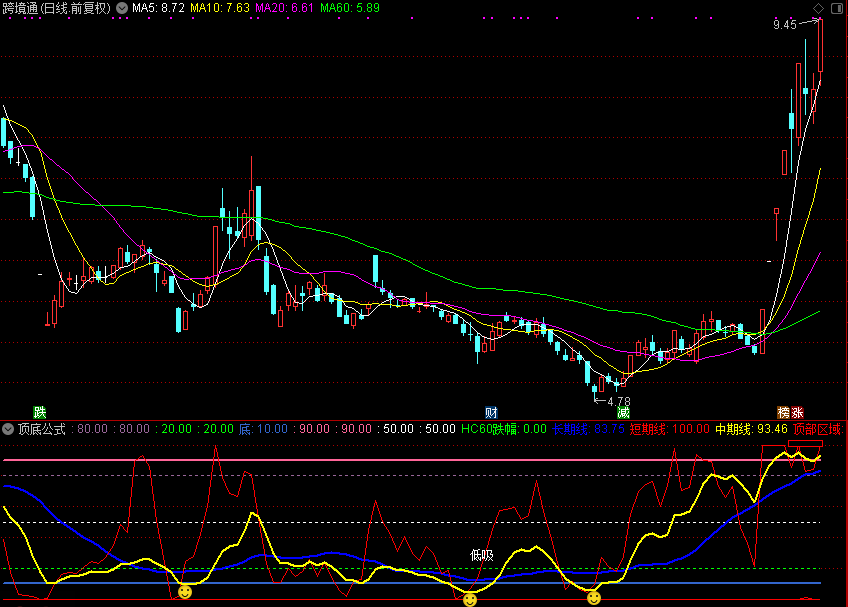Click the MA20: 6.61 label
The image size is (848, 607).
click(284, 8)
